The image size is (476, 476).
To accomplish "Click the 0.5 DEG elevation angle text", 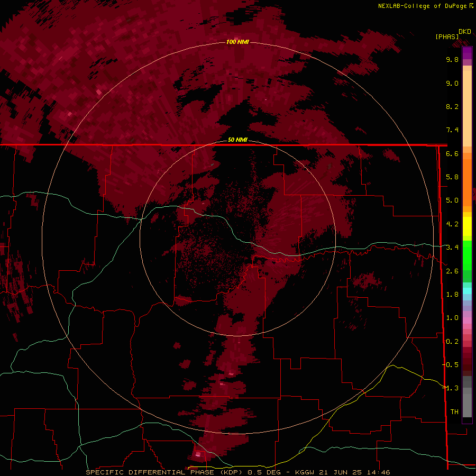I will tap(264, 472).
